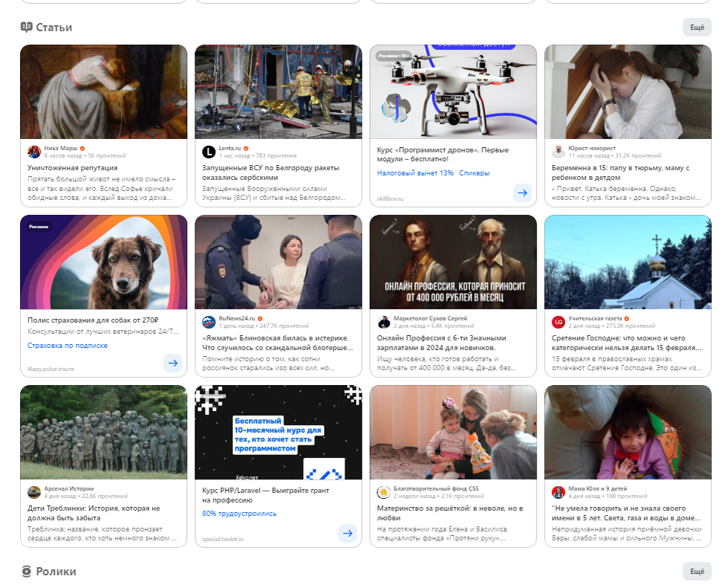Click Ещё button in Ролики section
Viewport: 728px width, 585px height.
[697, 572]
